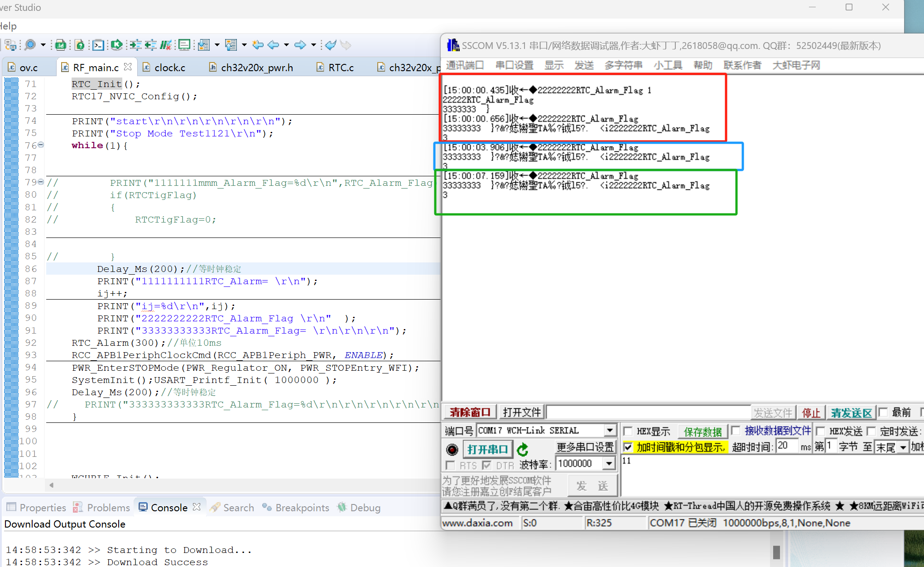The height and width of the screenshot is (567, 924).
Task: Open previous annotation dropdown arrow
Action: (x=244, y=45)
